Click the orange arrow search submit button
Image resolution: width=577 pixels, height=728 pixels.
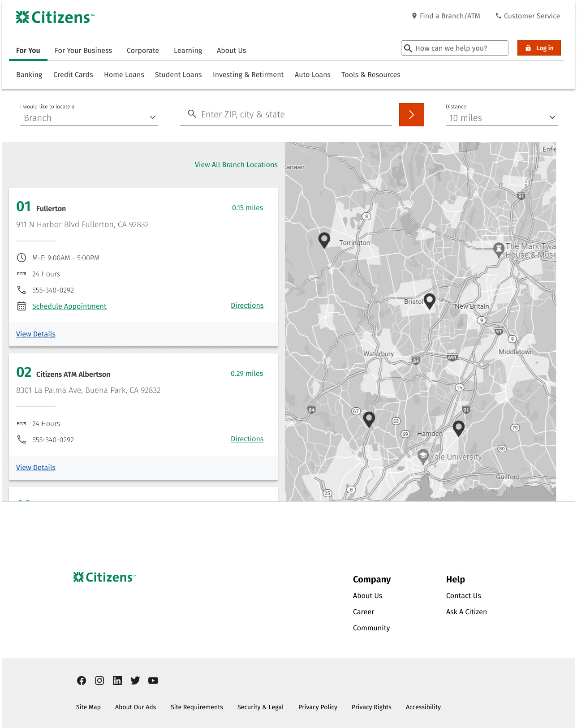coord(411,115)
